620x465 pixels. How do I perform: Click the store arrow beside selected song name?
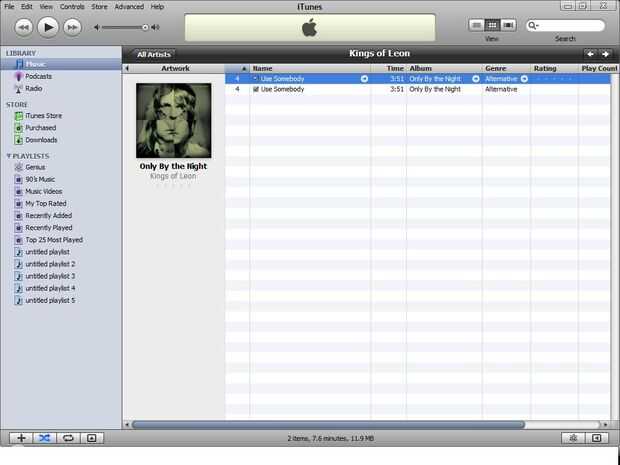[364, 79]
